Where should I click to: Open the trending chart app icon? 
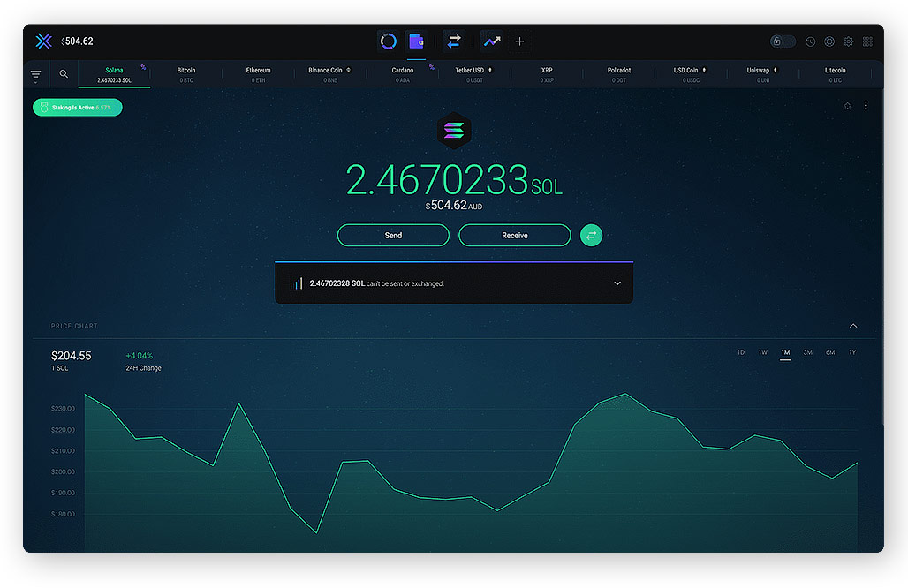click(492, 41)
